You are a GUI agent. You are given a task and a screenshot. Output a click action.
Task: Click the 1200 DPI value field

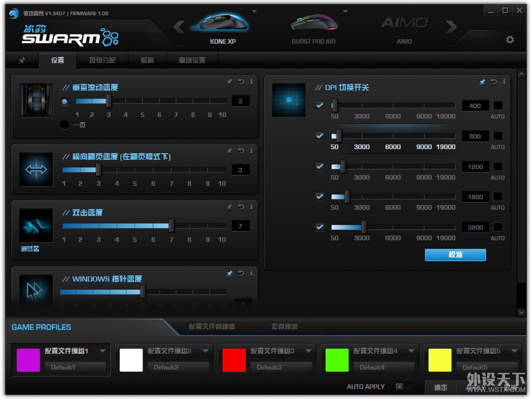tap(475, 167)
